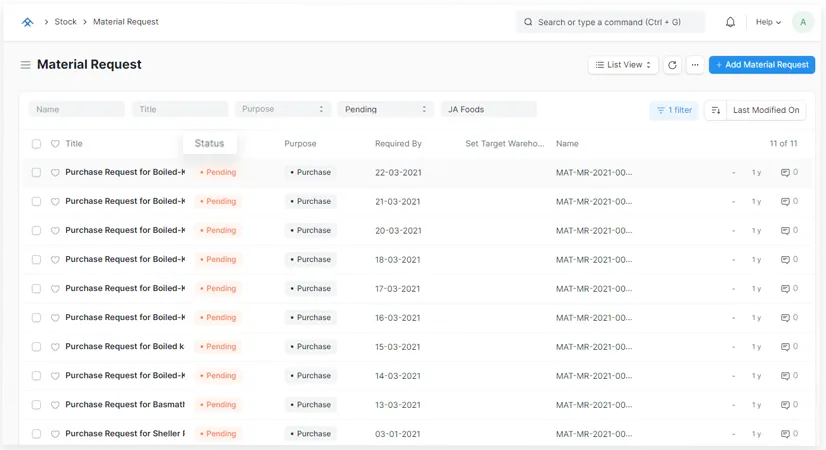Viewport: 826px width, 450px height.
Task: Focus the search or type a command bar
Action: click(610, 22)
